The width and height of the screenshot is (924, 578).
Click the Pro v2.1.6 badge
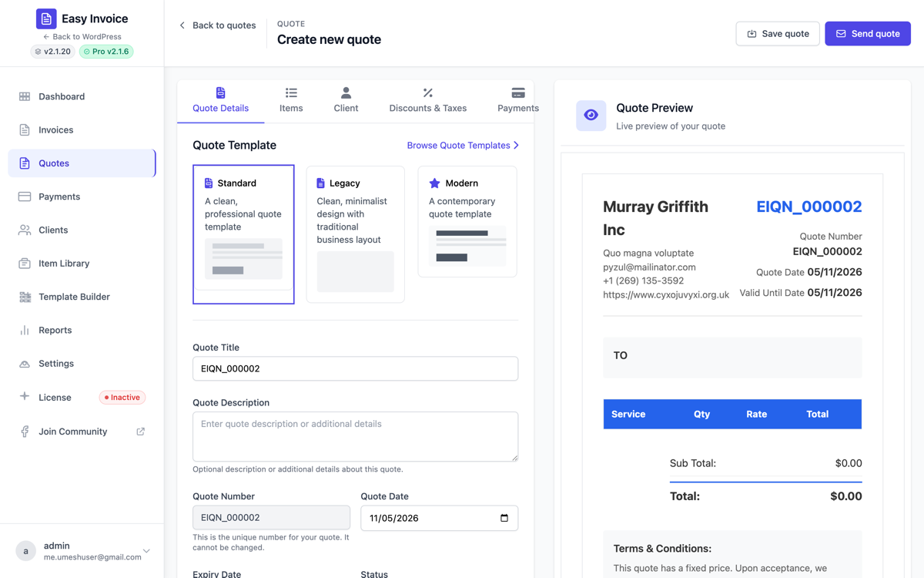pyautogui.click(x=106, y=52)
